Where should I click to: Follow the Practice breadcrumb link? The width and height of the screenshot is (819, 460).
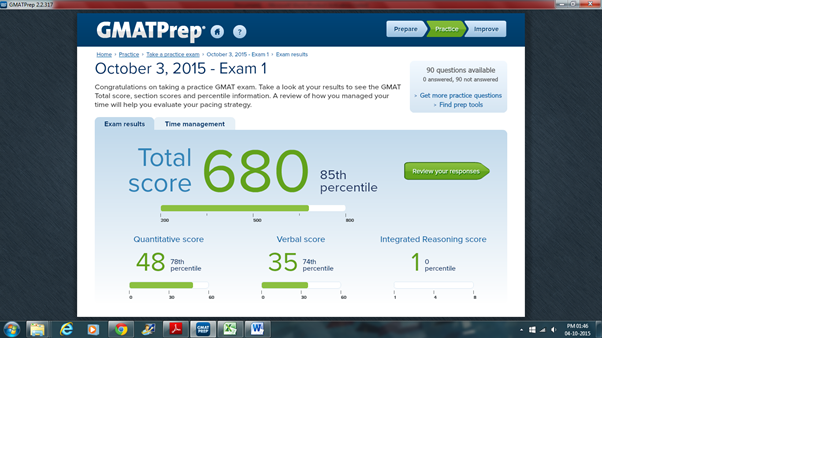pyautogui.click(x=128, y=54)
